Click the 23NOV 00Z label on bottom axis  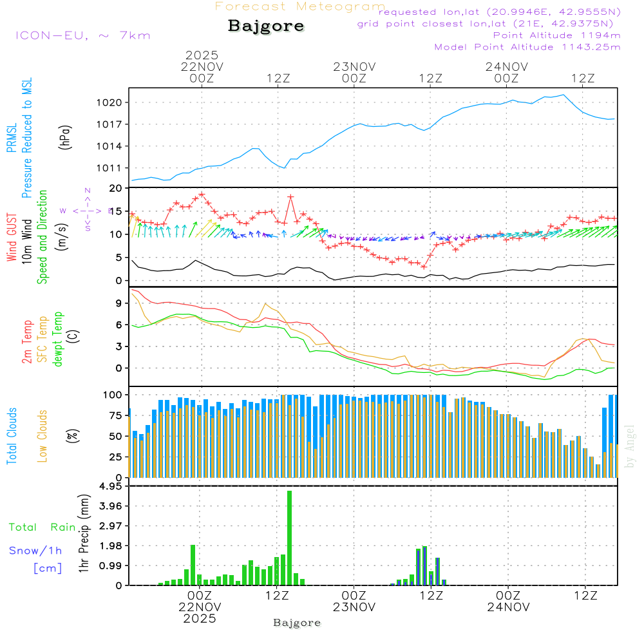354,601
